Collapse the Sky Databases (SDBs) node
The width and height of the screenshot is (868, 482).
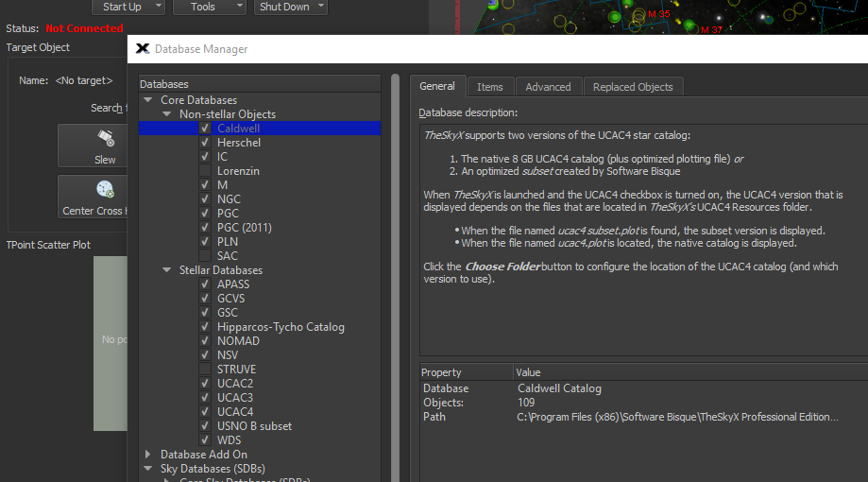(x=147, y=468)
